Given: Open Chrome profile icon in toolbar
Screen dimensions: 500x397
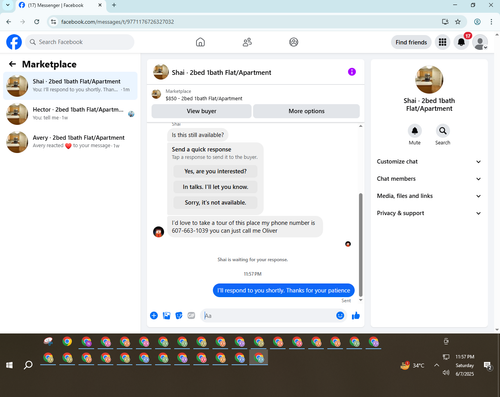Looking at the screenshot, I should [477, 22].
